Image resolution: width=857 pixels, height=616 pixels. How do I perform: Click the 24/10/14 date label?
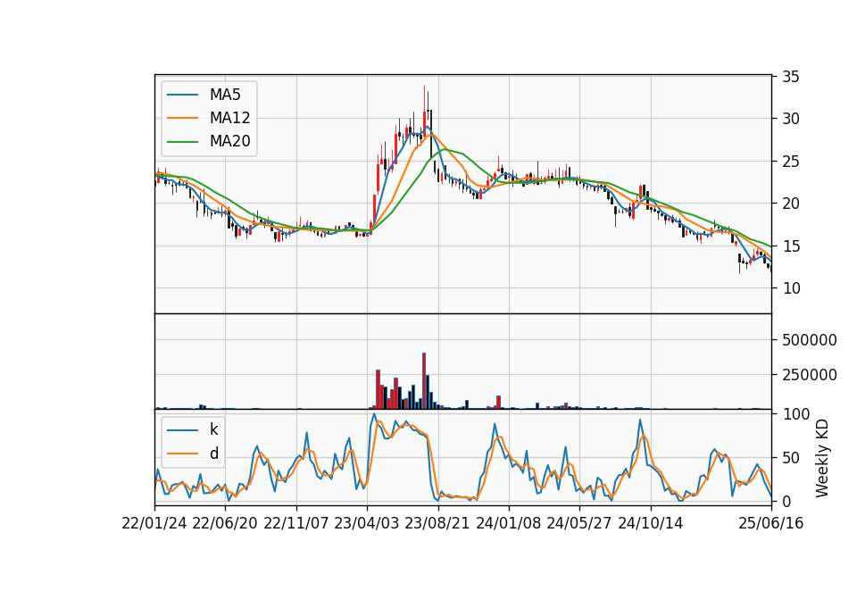pyautogui.click(x=651, y=524)
